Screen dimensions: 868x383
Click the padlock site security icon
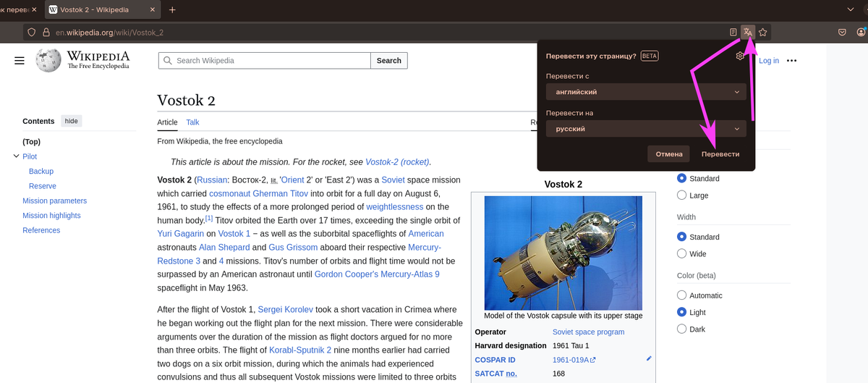pos(46,32)
